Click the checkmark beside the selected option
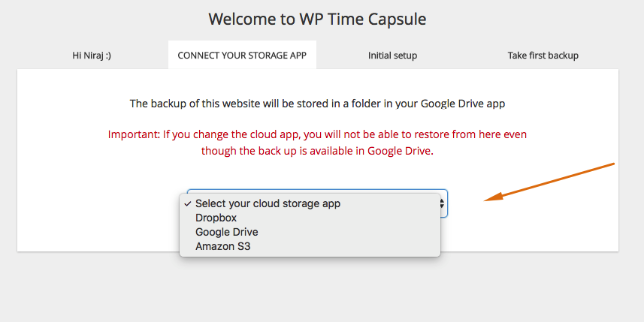The width and height of the screenshot is (644, 322). pyautogui.click(x=188, y=204)
